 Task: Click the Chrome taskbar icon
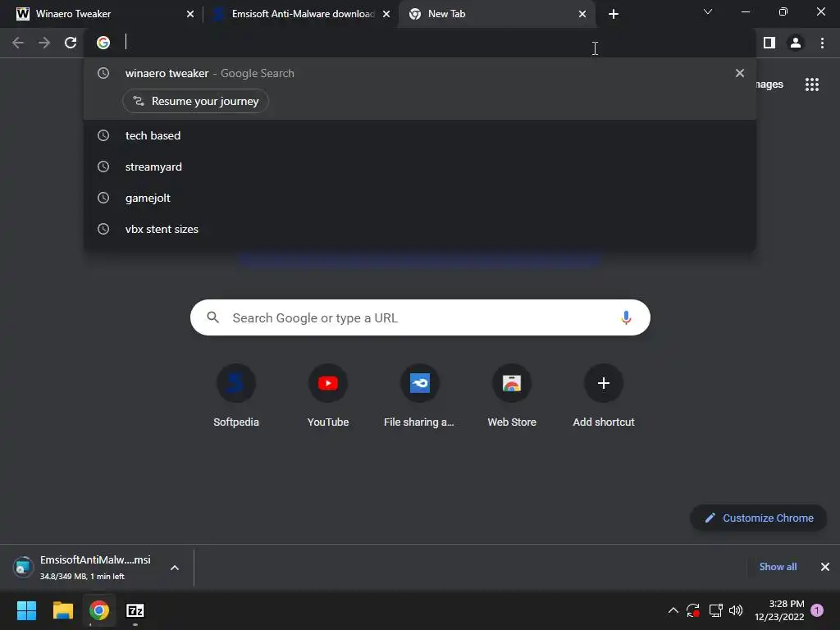point(99,610)
